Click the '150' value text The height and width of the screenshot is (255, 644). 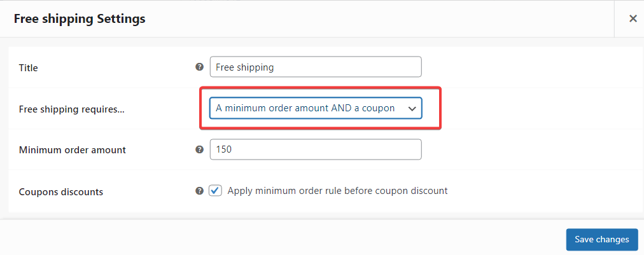pos(224,149)
